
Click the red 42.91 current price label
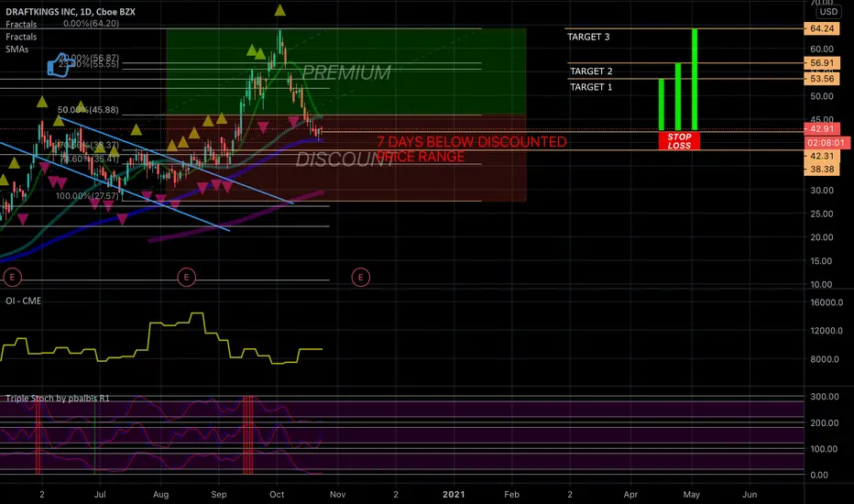point(822,128)
